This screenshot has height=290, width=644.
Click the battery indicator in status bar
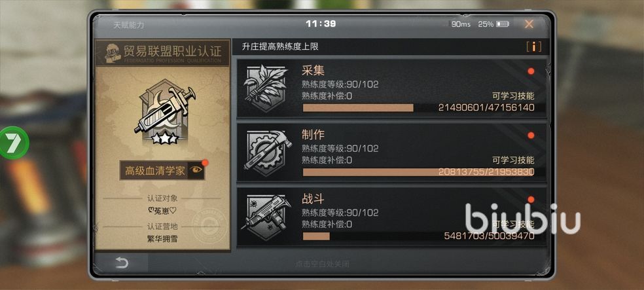(502, 24)
